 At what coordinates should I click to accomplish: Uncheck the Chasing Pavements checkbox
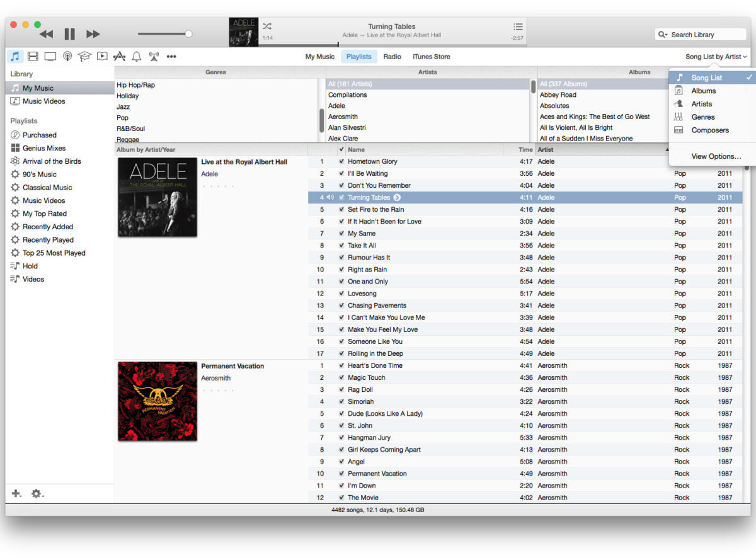pos(341,306)
